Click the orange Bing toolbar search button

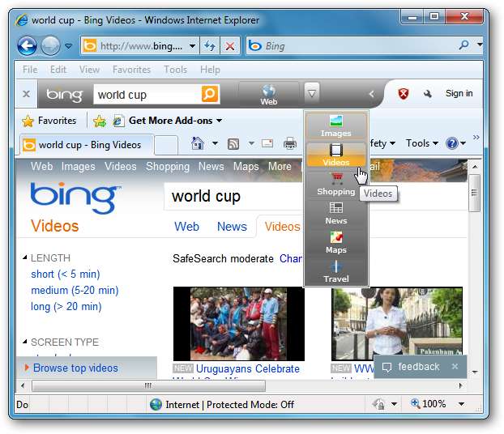[210, 94]
